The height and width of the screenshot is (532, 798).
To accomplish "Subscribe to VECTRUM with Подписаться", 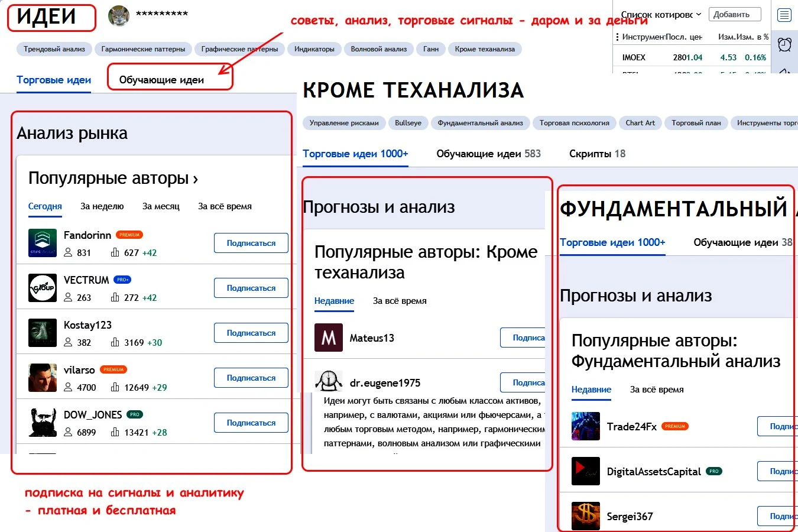I will pyautogui.click(x=251, y=288).
